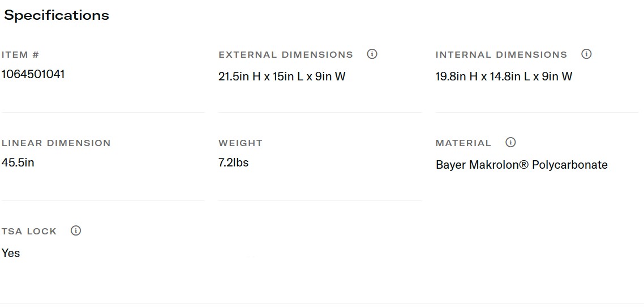The image size is (644, 308).
Task: Select the Bayer Makrolon Polycarbonate text
Action: click(522, 165)
